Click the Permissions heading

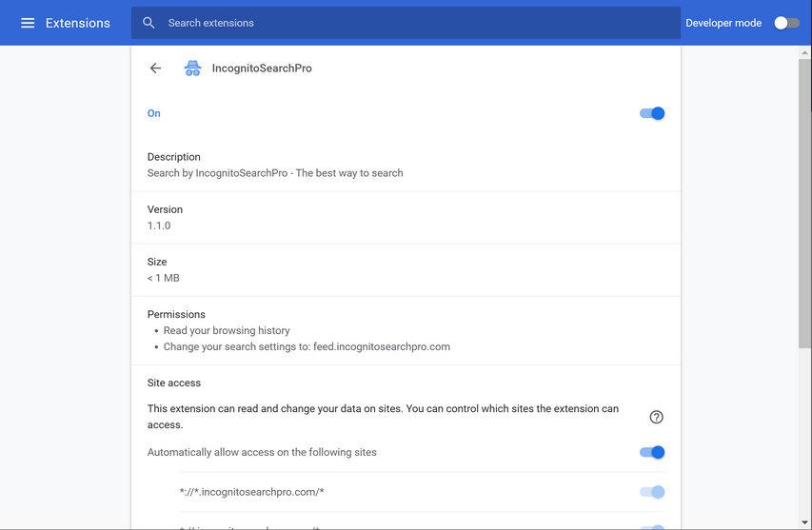coord(176,314)
